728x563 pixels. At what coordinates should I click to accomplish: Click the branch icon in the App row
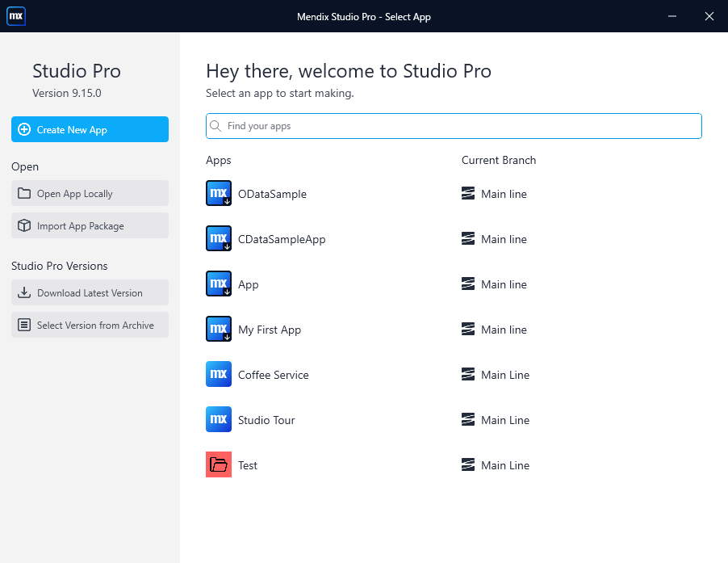(468, 284)
